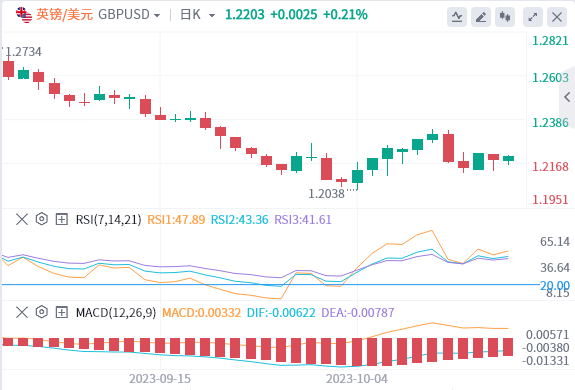Click the DIF:-0.00622 value
This screenshot has width=575, height=390.
pos(281,313)
